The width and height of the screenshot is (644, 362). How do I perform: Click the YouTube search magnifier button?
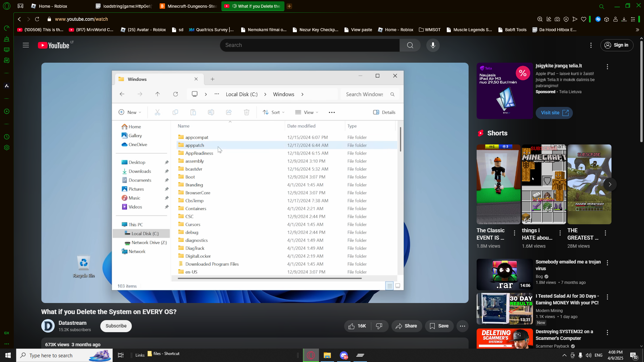[410, 45]
